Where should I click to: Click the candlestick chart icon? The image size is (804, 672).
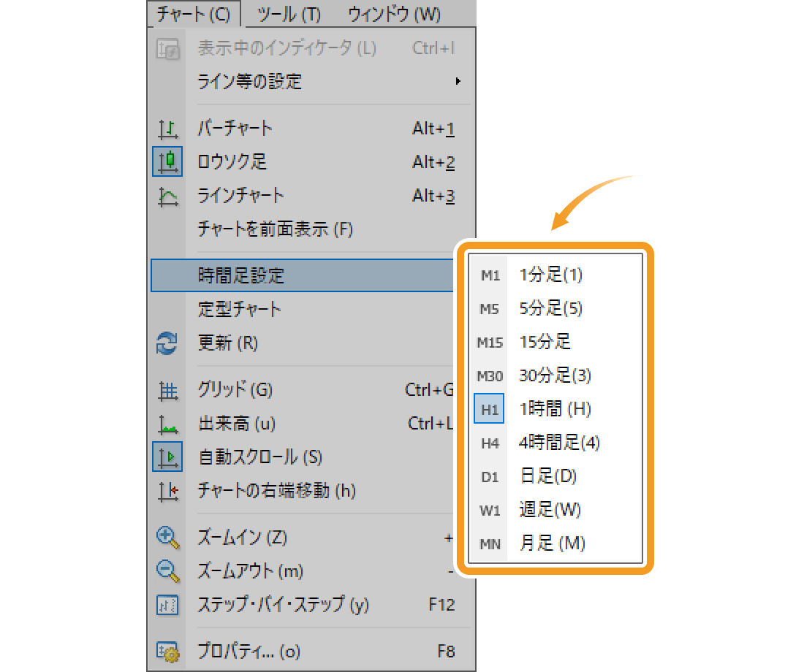coord(167,162)
